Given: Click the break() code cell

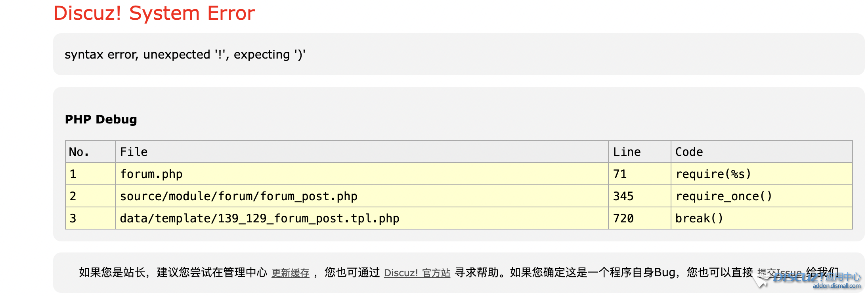Looking at the screenshot, I should pos(699,218).
